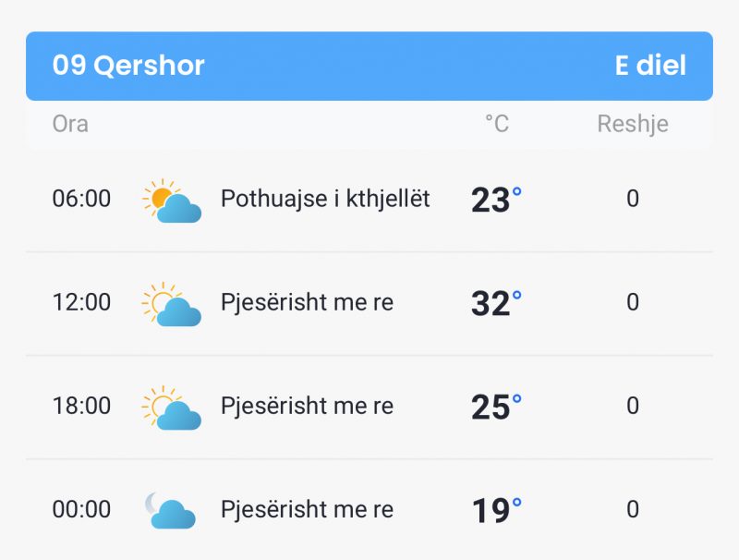The height and width of the screenshot is (560, 739).
Task: Click the °C column header
Action: (x=497, y=124)
